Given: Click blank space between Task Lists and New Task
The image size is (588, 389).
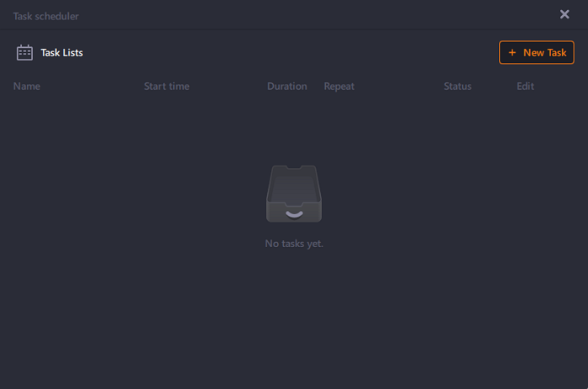Looking at the screenshot, I should click(294, 53).
